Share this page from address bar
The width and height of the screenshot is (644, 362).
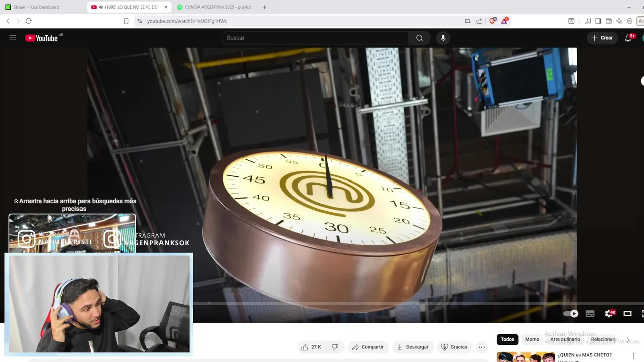[x=479, y=21]
